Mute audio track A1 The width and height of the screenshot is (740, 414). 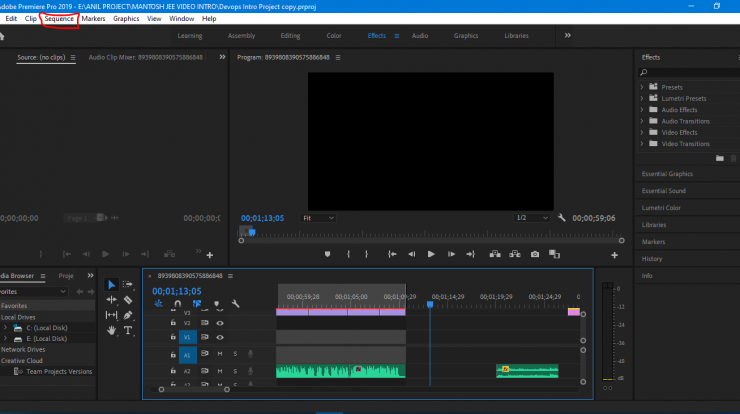coord(220,354)
